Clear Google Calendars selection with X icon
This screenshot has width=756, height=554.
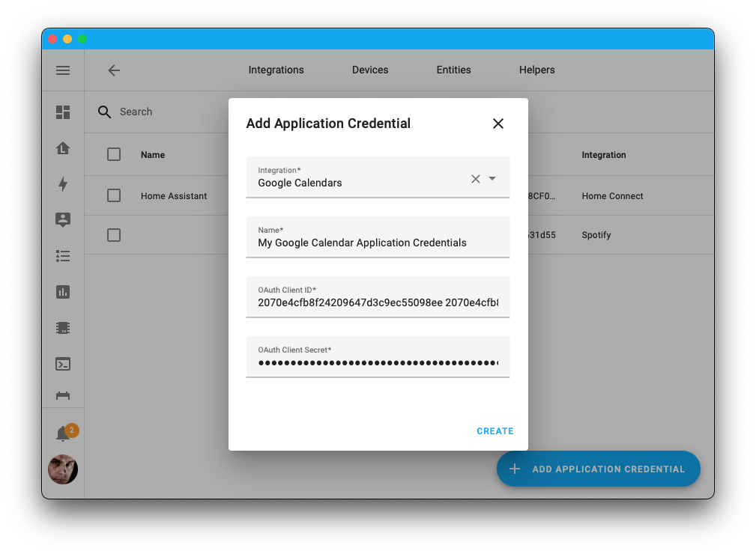[x=476, y=179]
